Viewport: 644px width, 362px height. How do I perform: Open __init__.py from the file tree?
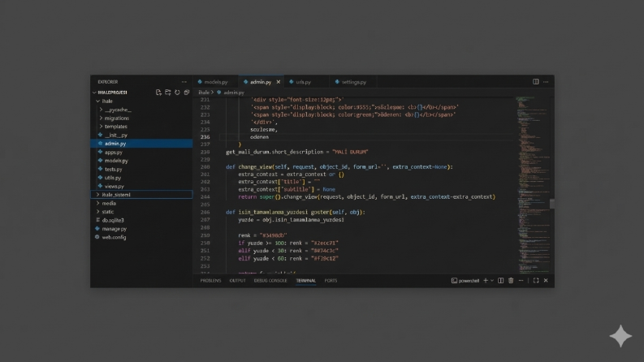[116, 135]
